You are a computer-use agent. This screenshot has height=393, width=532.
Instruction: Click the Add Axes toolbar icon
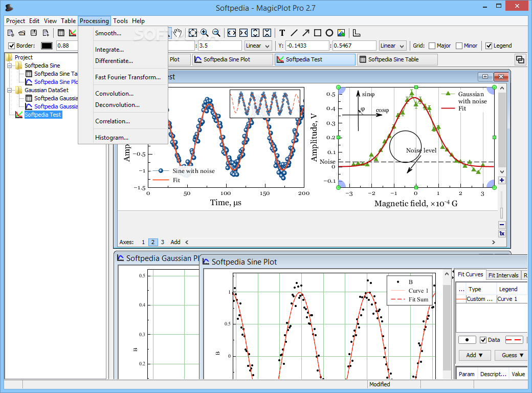356,33
